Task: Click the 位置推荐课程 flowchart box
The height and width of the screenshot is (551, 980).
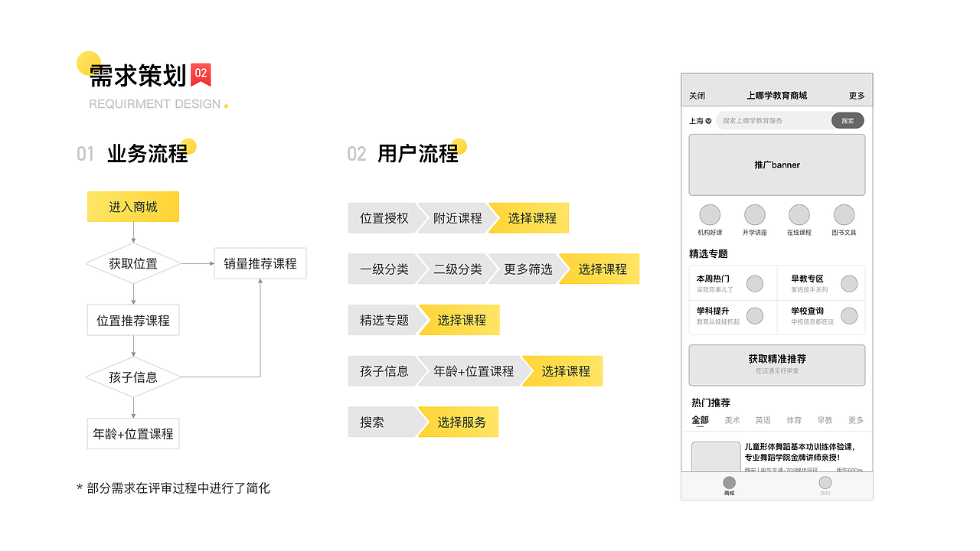Action: click(133, 320)
